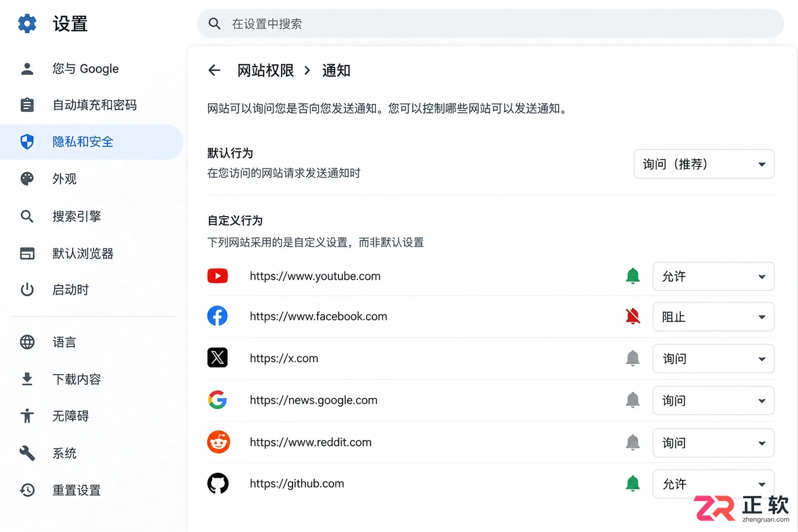Click the search magnifier icon

214,24
